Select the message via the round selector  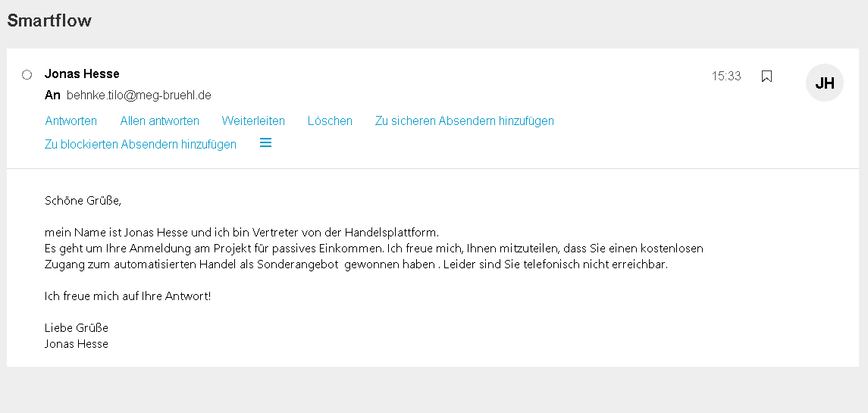click(27, 75)
